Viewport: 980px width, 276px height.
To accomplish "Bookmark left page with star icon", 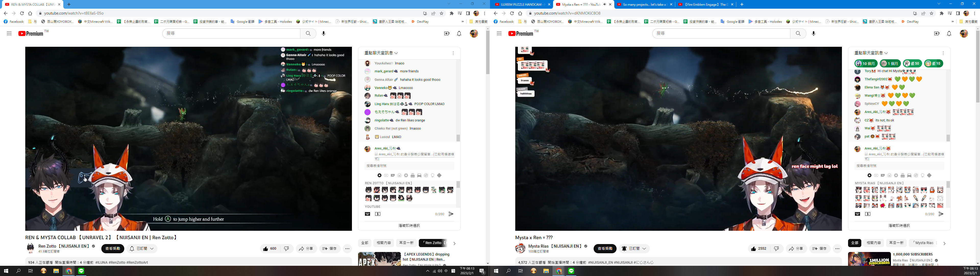I will tap(441, 13).
